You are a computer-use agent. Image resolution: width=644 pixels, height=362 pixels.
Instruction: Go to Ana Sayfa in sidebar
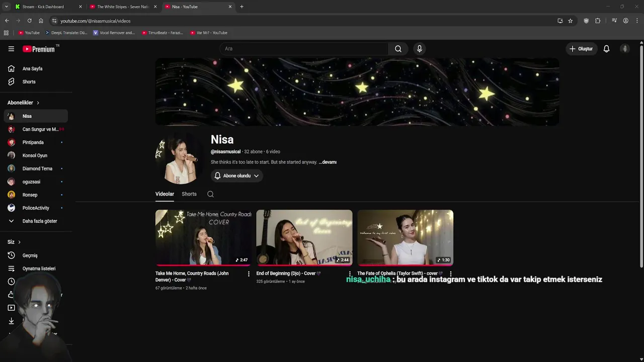(x=35, y=68)
